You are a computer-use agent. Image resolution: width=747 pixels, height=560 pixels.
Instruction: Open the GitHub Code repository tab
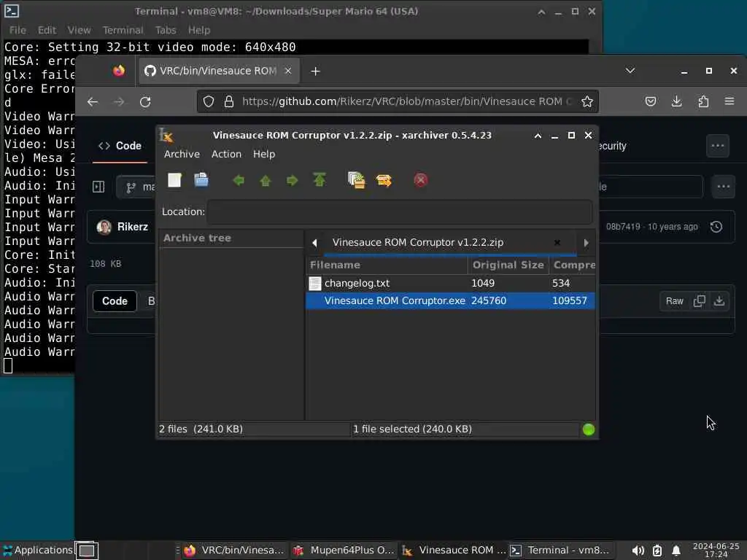(x=120, y=146)
